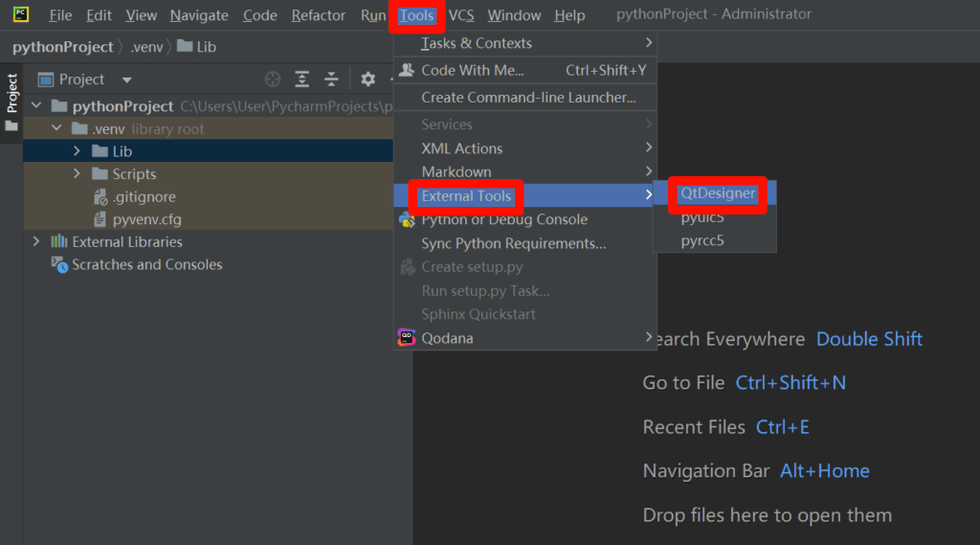Image resolution: width=980 pixels, height=545 pixels.
Task: Select External Tools menu entry
Action: point(525,195)
